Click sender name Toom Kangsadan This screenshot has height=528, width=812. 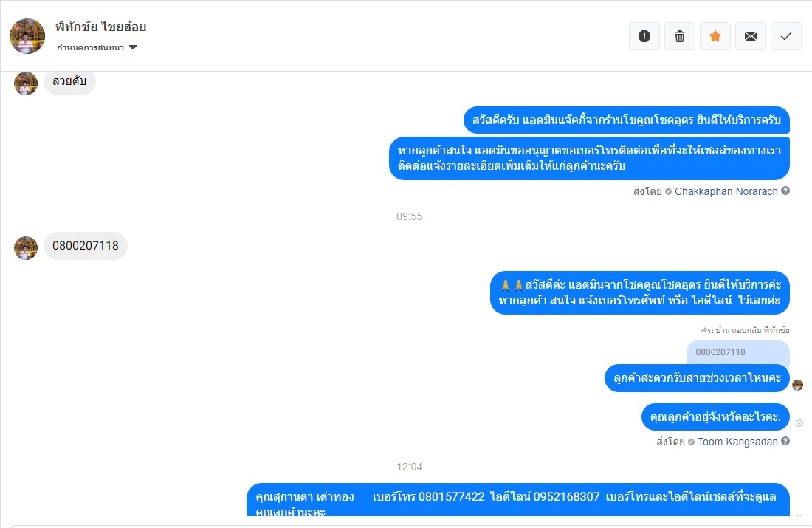737,442
